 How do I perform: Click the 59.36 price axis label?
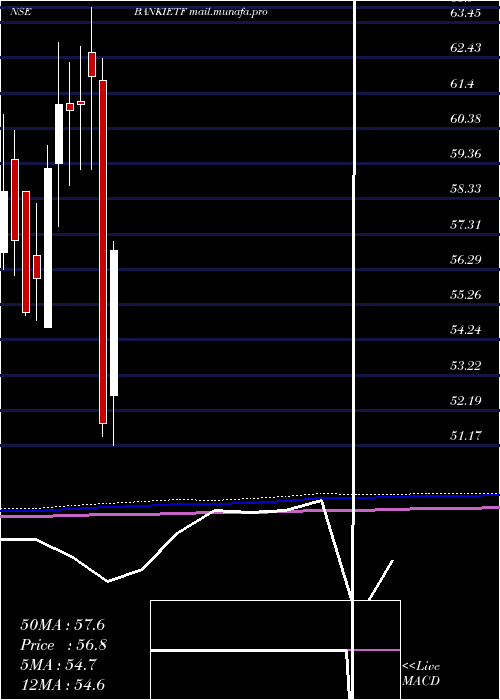(x=466, y=154)
